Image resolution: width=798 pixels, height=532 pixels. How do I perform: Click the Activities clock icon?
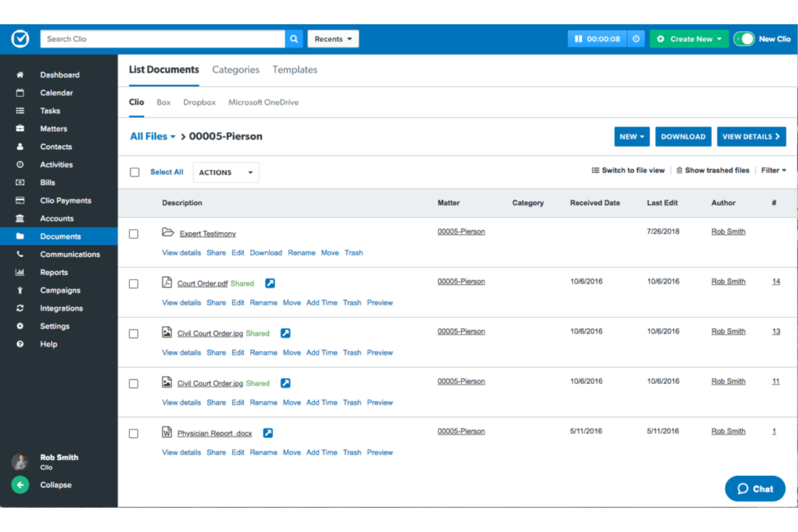tap(20, 164)
